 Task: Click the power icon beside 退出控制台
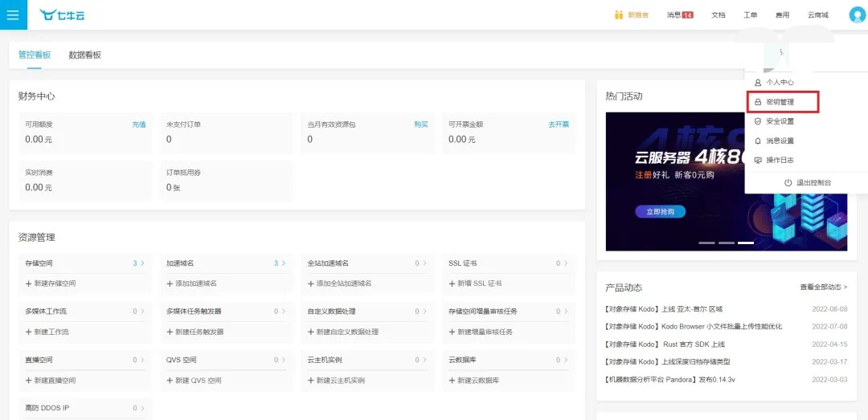tap(788, 182)
